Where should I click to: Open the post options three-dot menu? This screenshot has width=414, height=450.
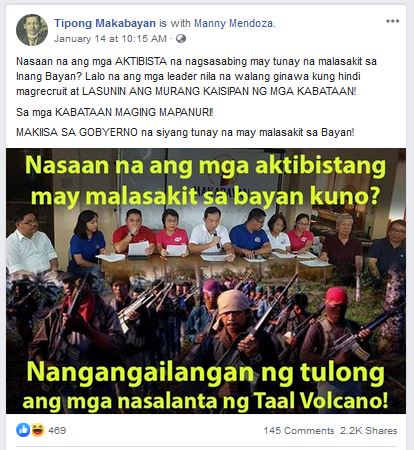tap(392, 21)
